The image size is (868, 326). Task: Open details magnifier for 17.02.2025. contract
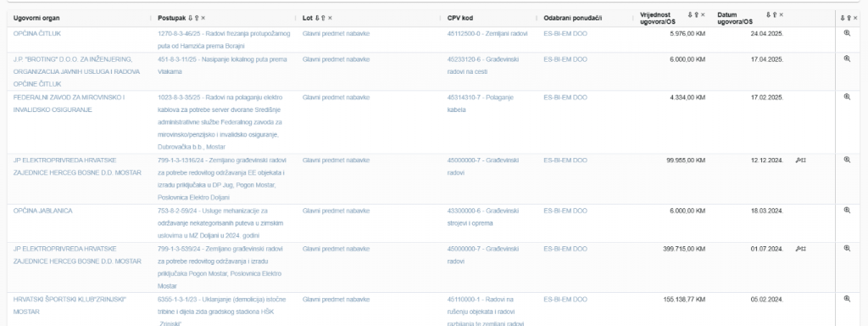[x=847, y=97]
